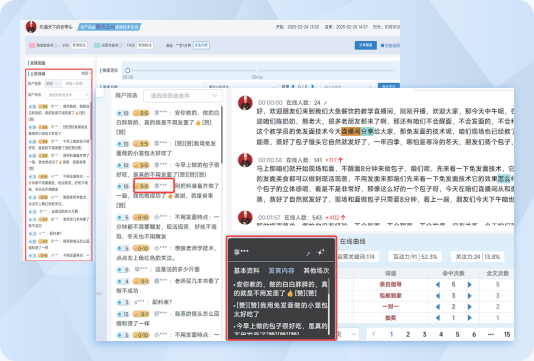The image size is (534, 361).
Task: Click the comment 我蒸的馒头怎么回
Action: click(x=197, y=314)
